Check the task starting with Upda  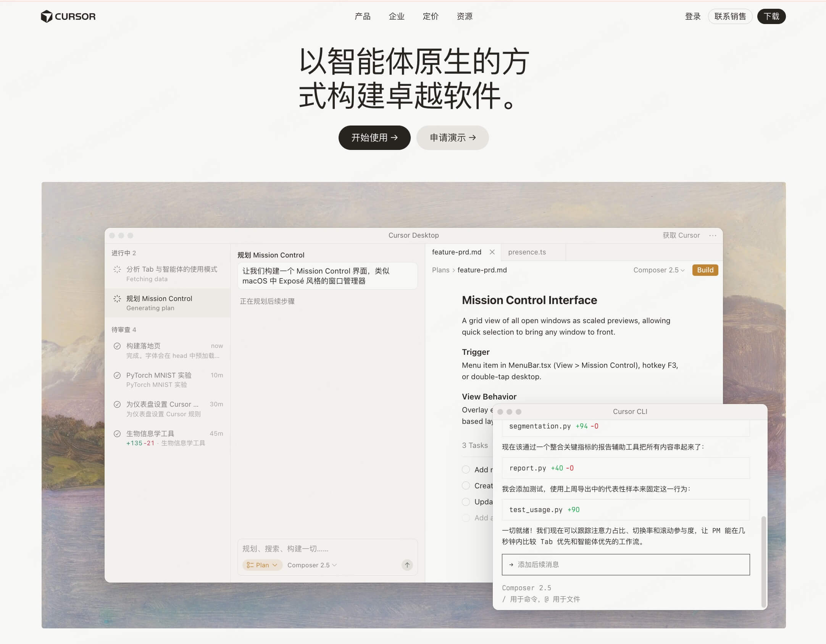[466, 502]
